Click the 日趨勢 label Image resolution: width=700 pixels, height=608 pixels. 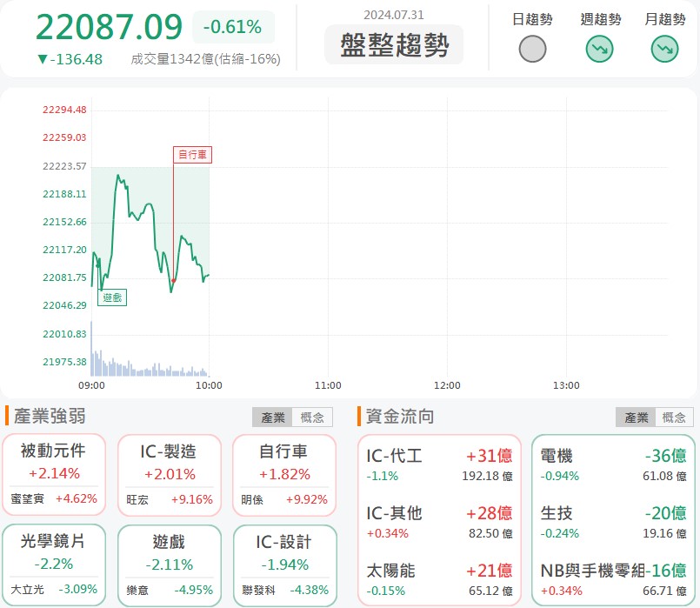(x=532, y=19)
